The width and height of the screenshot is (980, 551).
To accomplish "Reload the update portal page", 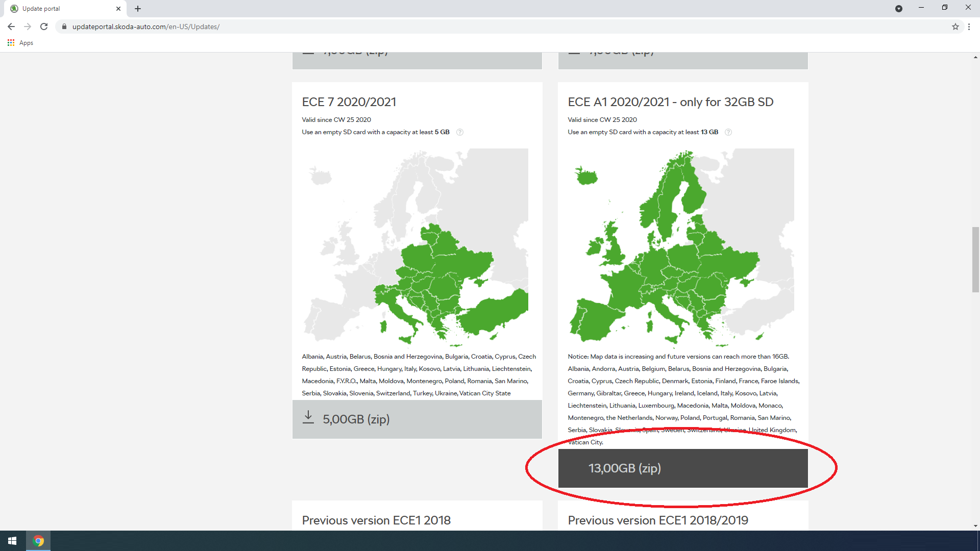I will 44,27.
